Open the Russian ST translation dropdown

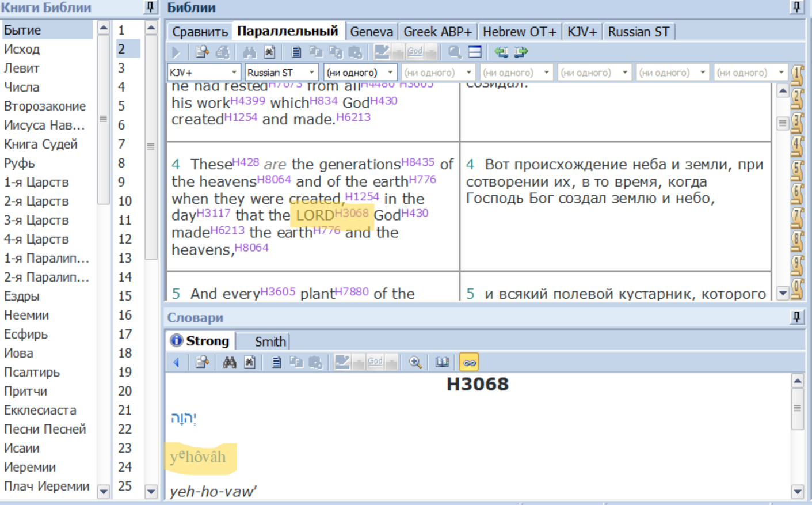coord(281,73)
